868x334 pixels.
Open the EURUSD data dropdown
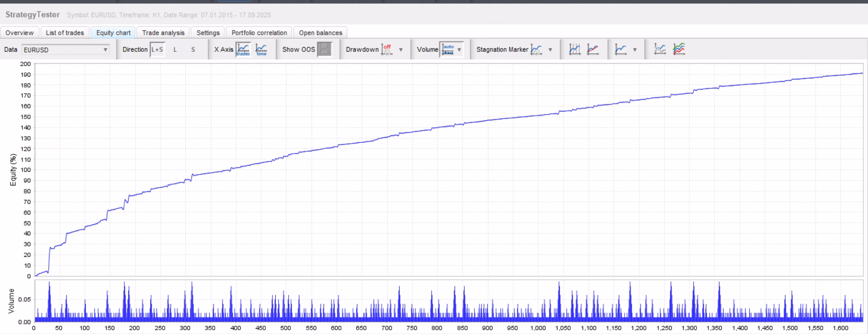(x=65, y=49)
